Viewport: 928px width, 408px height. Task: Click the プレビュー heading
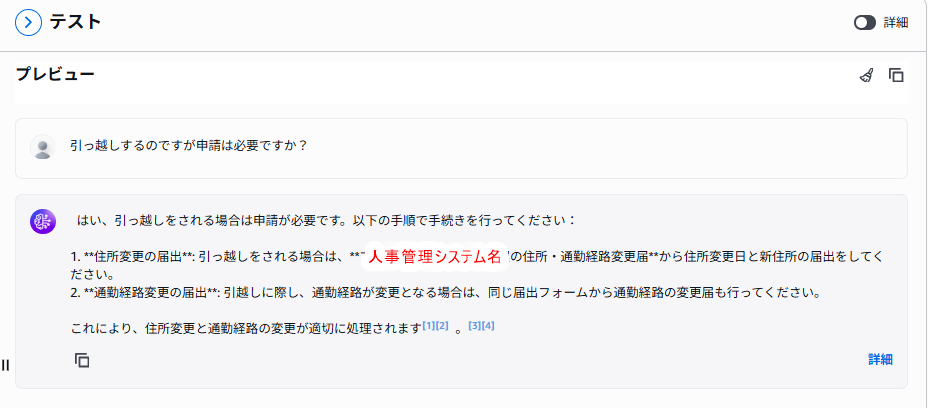55,74
